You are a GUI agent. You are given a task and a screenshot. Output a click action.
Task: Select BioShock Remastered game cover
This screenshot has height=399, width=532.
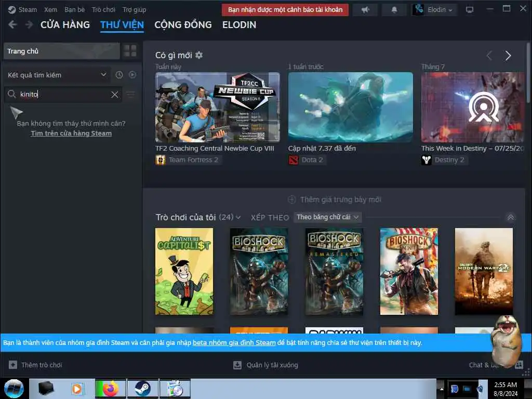[334, 271]
